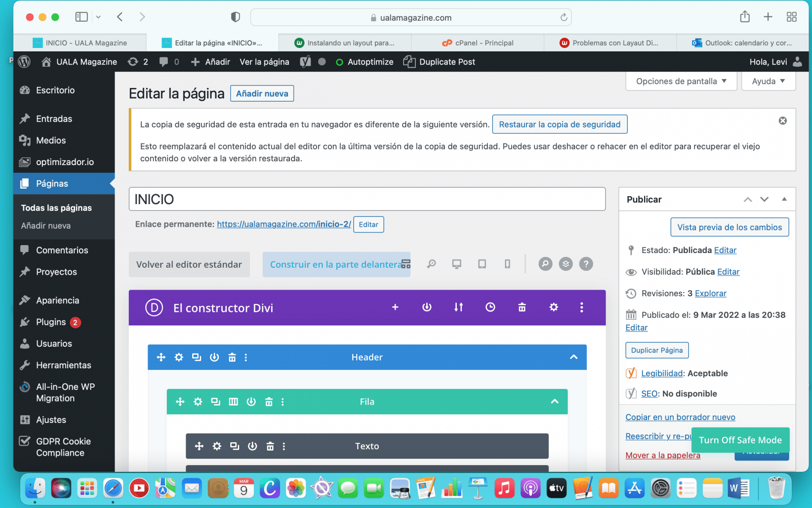Click Header section move icon
Viewport: 812px width, 508px height.
161,357
